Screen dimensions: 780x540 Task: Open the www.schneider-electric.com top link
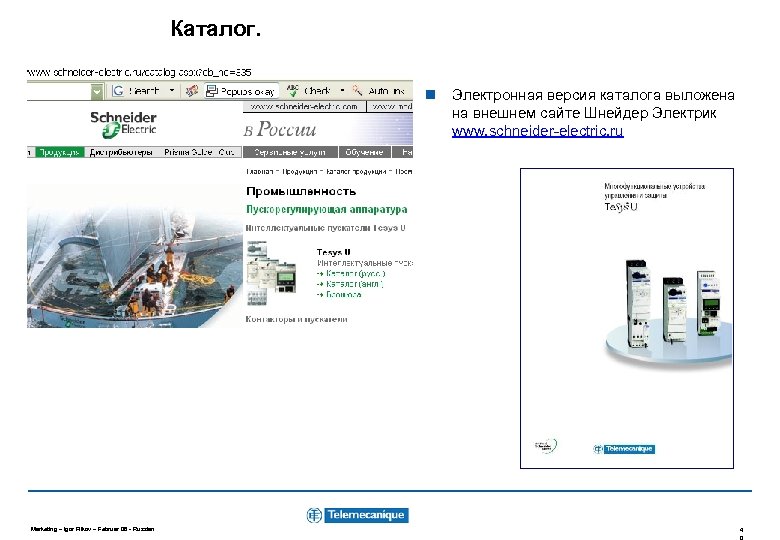click(x=303, y=106)
